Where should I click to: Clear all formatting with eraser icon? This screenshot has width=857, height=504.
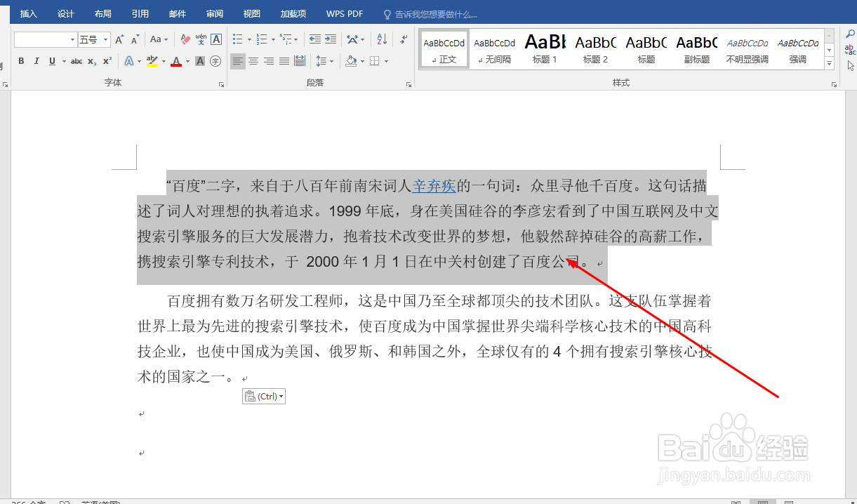tap(186, 39)
